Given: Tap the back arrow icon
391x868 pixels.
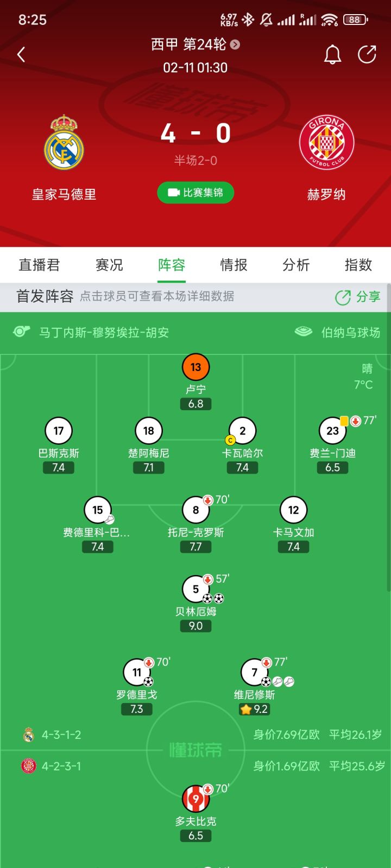Looking at the screenshot, I should coord(21,54).
